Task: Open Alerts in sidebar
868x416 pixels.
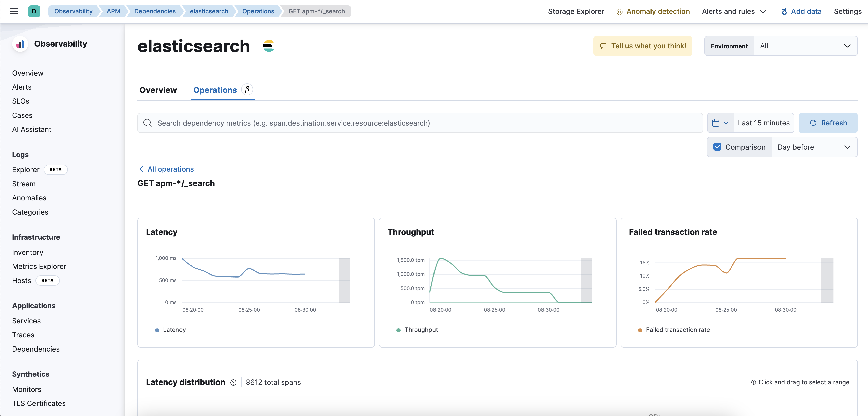Action: (x=22, y=87)
